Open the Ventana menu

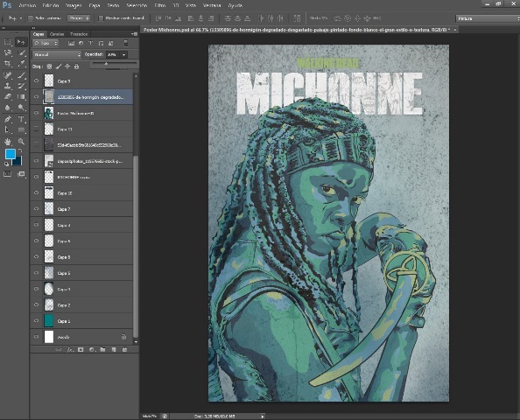(x=212, y=5)
